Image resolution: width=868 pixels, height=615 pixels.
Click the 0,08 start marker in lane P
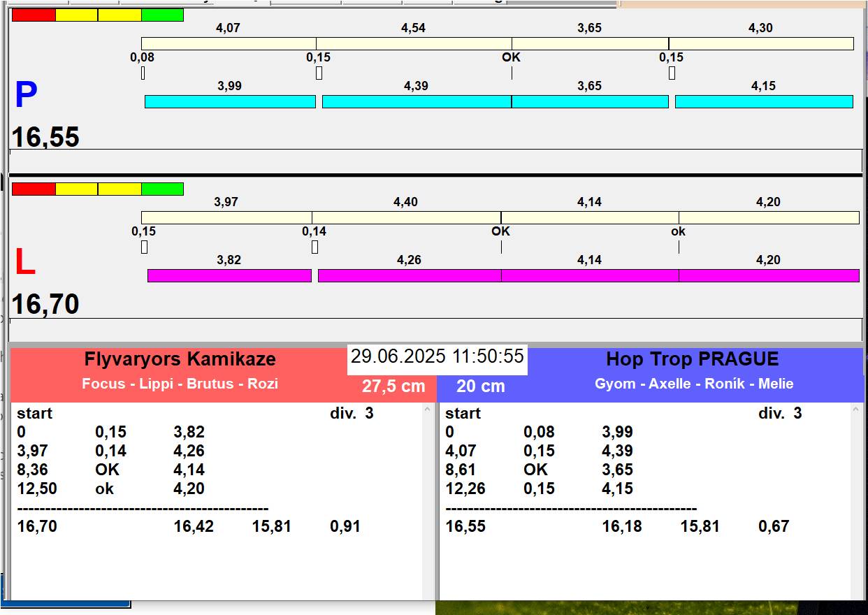pyautogui.click(x=143, y=73)
